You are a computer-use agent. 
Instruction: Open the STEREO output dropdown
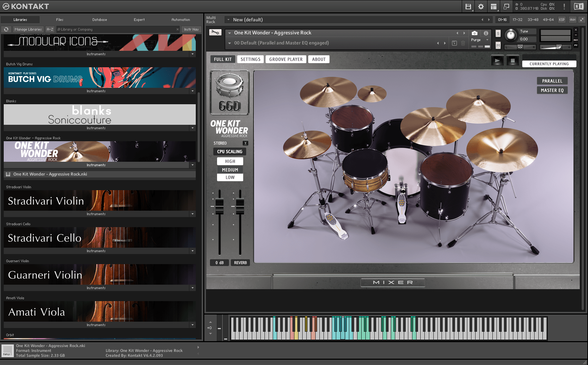[245, 143]
